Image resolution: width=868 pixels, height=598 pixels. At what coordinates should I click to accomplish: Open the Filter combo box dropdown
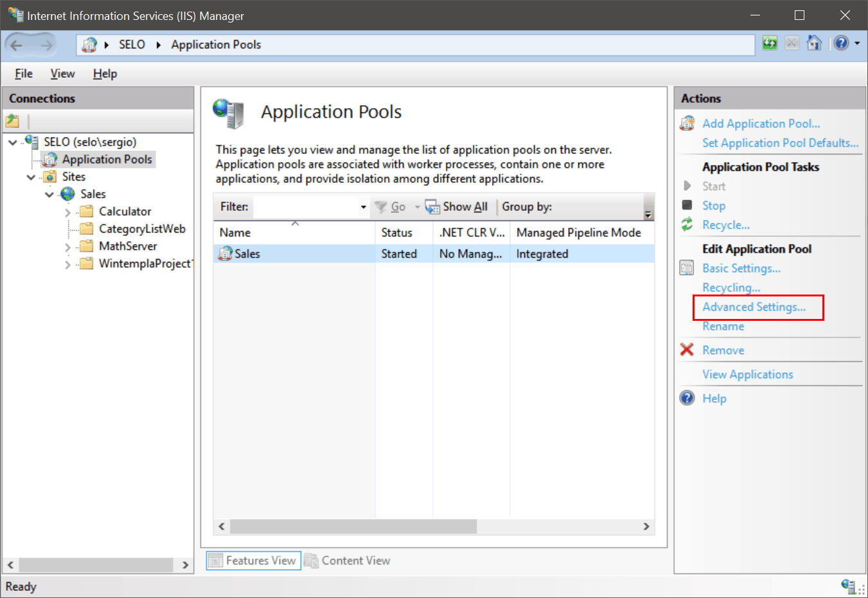363,206
